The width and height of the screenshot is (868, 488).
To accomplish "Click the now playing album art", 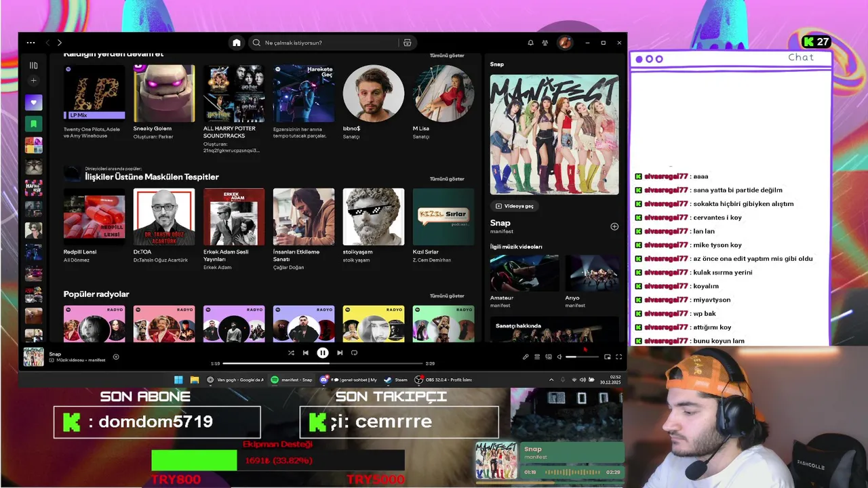I will click(x=33, y=357).
